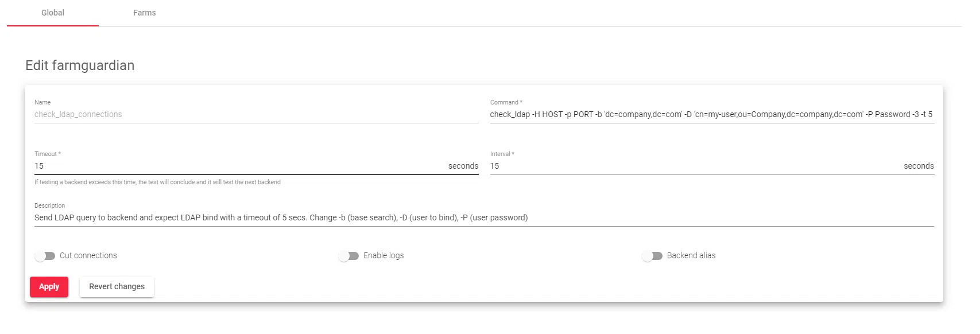Screen dimensions: 980x334
Task: Open the Farms tab
Action: point(145,13)
